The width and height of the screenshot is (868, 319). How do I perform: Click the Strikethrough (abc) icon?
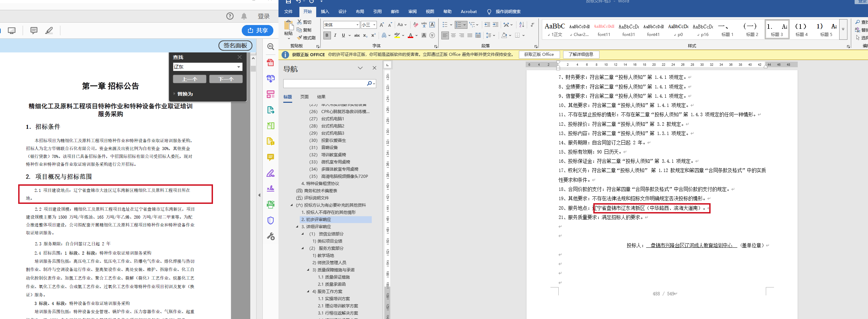click(x=357, y=35)
